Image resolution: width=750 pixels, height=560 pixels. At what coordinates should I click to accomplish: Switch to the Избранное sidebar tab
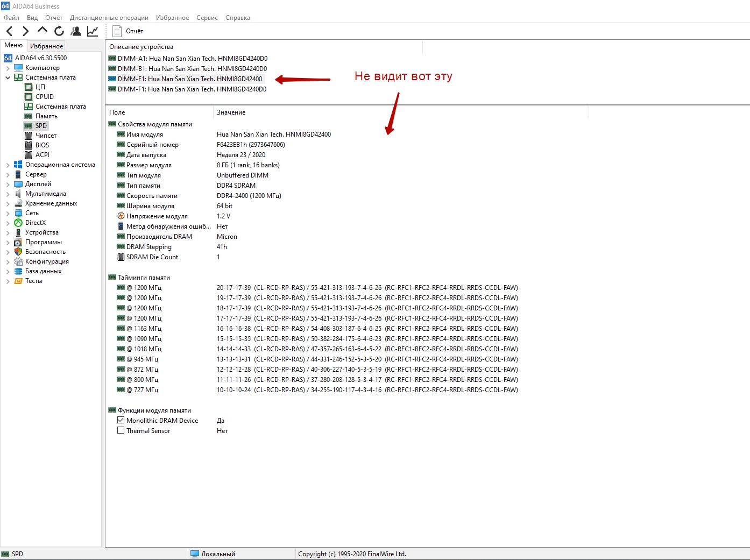[x=46, y=46]
